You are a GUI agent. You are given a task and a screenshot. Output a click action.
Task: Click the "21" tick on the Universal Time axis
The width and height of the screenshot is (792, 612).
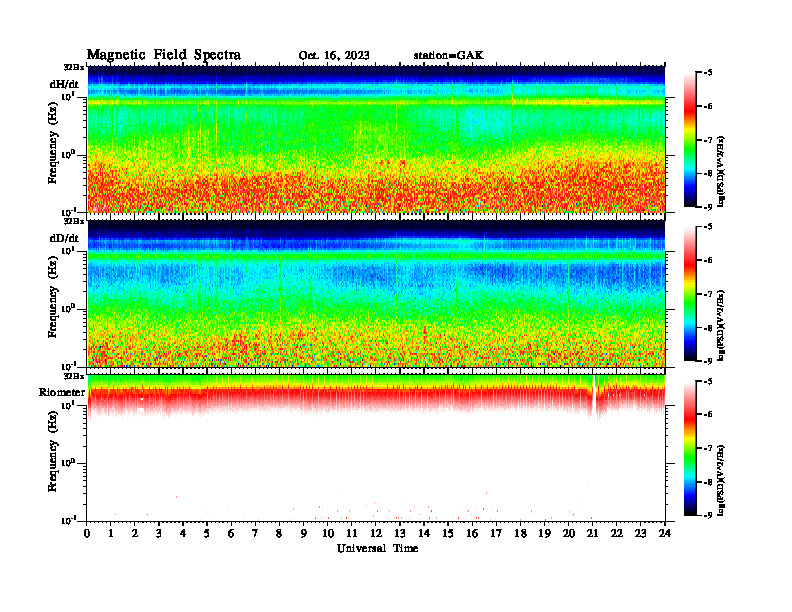[592, 534]
